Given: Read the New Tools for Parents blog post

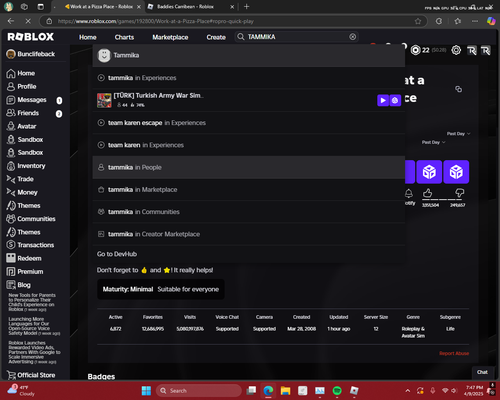Looking at the screenshot, I should [32, 302].
